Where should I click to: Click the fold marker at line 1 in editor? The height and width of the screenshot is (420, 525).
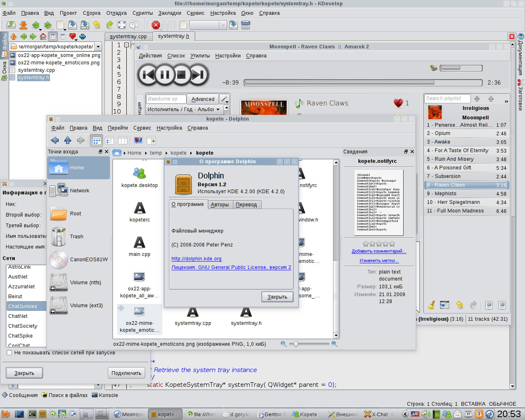pyautogui.click(x=126, y=45)
